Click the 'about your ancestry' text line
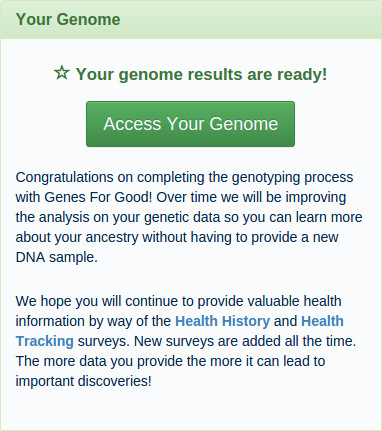The height and width of the screenshot is (431, 382). [77, 237]
